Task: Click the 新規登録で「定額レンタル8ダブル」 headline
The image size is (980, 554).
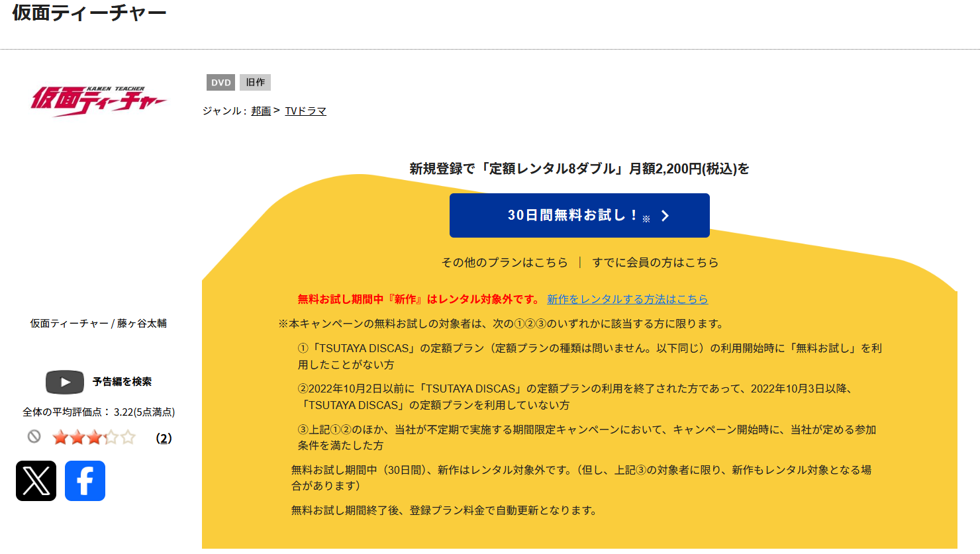Action: [579, 169]
